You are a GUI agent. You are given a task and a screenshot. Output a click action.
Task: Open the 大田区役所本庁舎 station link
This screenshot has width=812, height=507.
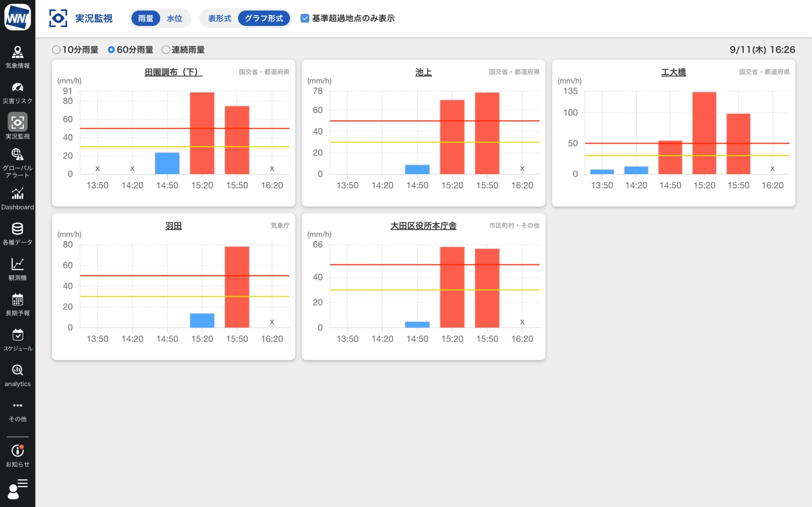(x=423, y=226)
